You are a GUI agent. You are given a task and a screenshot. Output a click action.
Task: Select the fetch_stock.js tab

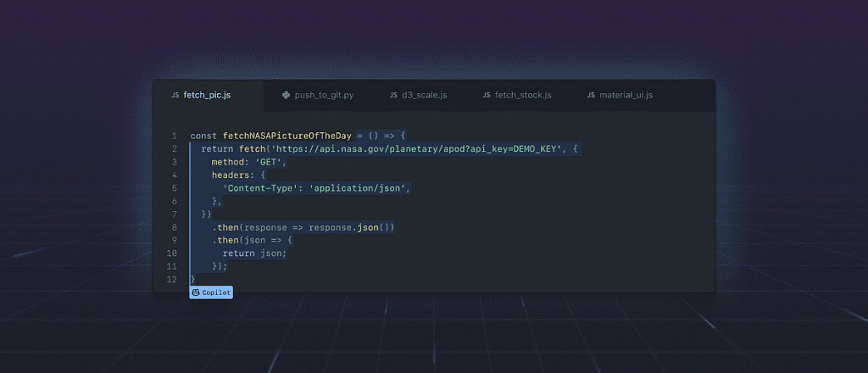tap(517, 95)
